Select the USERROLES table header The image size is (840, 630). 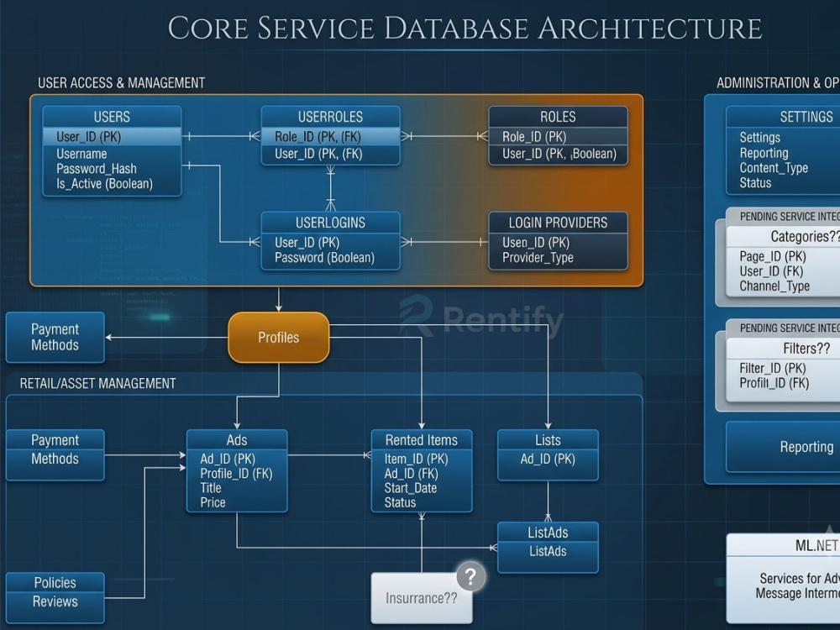click(x=330, y=117)
